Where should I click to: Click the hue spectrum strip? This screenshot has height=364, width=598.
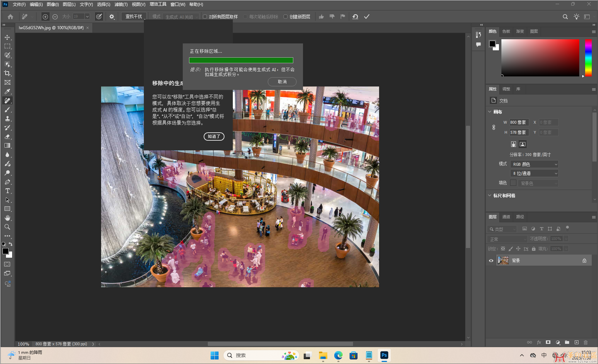click(x=588, y=58)
